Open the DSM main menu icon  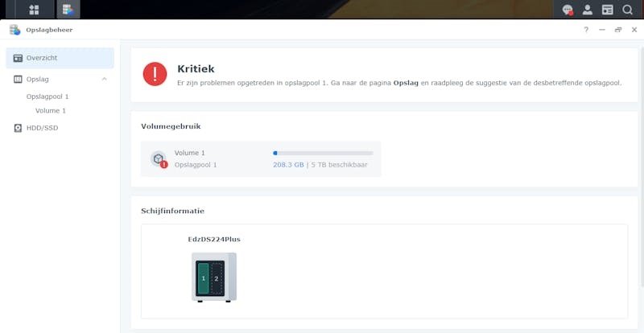pyautogui.click(x=34, y=10)
